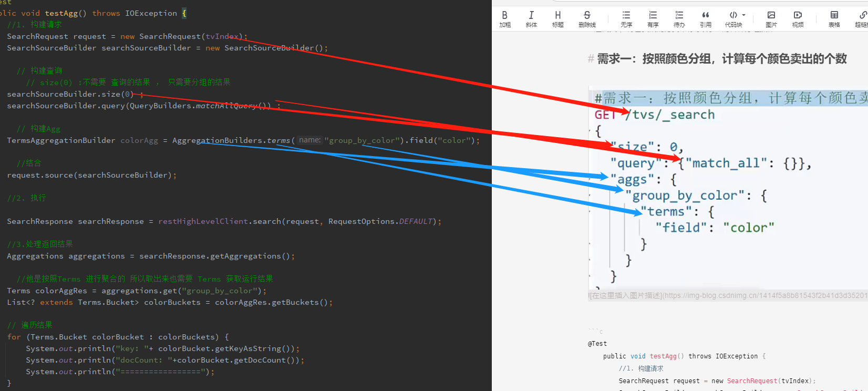Click the //3.处理返回结果 comment

(40, 244)
